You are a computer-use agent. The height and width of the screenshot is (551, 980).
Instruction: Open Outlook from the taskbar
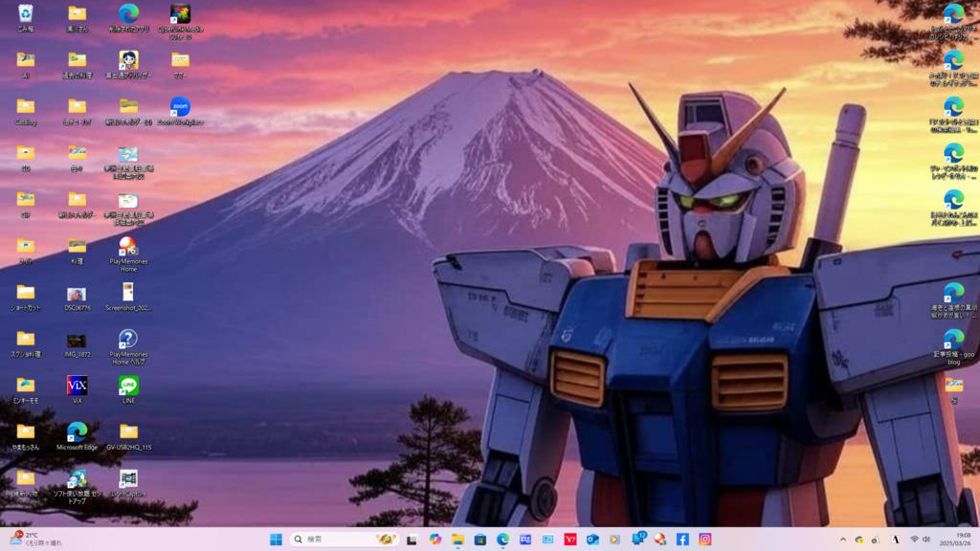click(592, 540)
